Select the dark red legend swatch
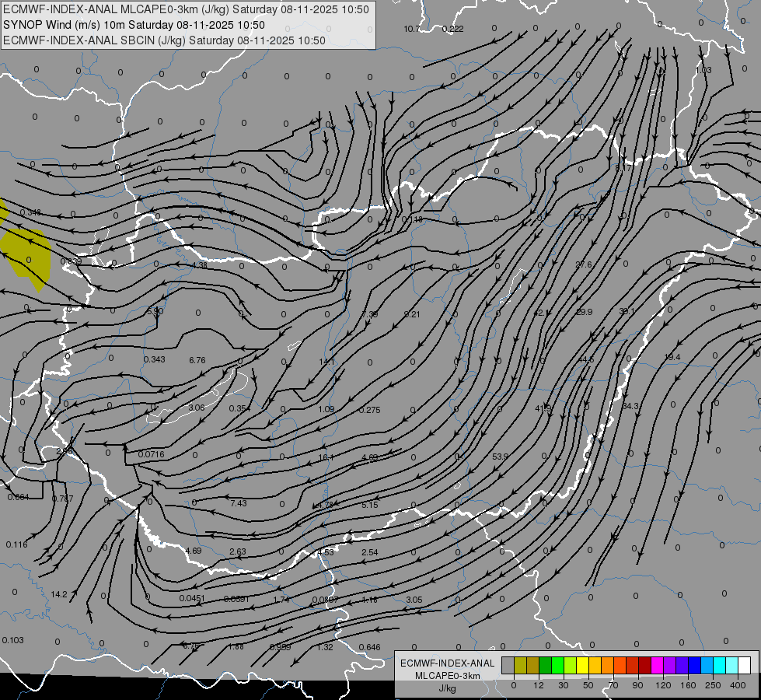 click(x=645, y=665)
